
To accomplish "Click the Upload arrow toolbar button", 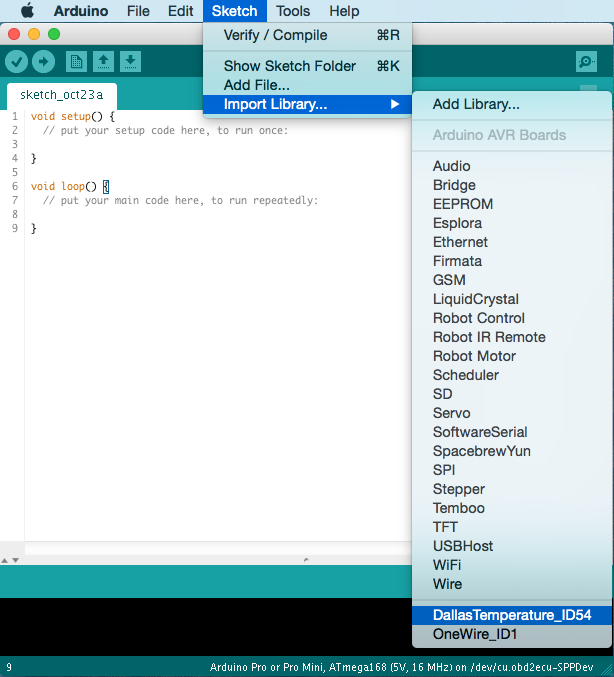I will coord(44,62).
